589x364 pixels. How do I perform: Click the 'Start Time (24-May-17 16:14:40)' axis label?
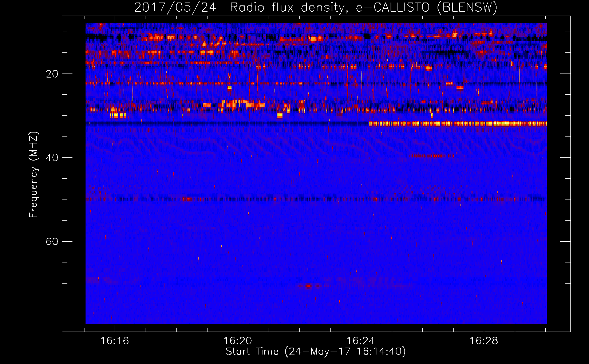316,352
